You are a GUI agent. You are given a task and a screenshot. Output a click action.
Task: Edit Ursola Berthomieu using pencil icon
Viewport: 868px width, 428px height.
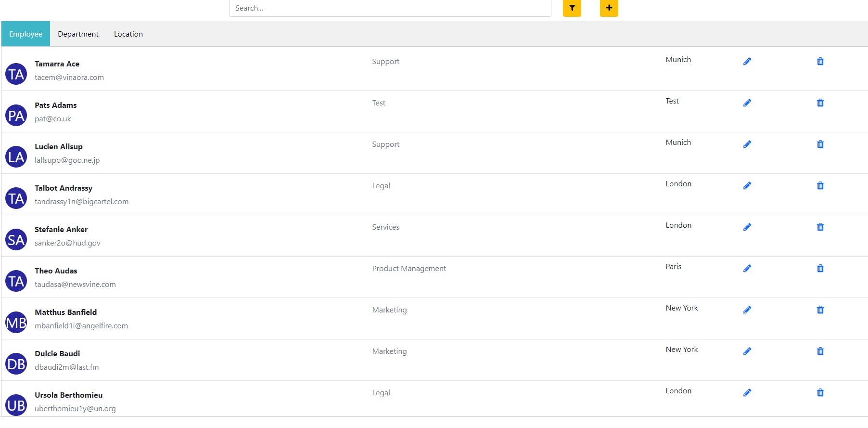pos(747,393)
